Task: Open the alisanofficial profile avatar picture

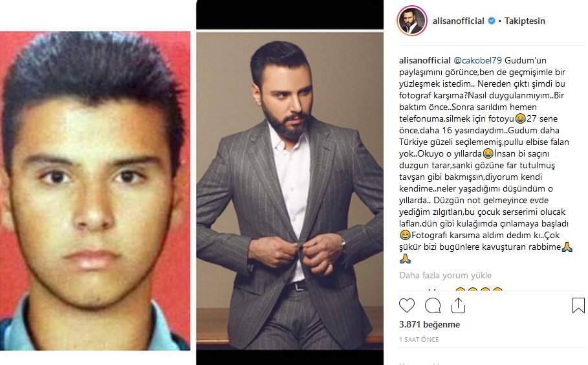Action: [412, 21]
